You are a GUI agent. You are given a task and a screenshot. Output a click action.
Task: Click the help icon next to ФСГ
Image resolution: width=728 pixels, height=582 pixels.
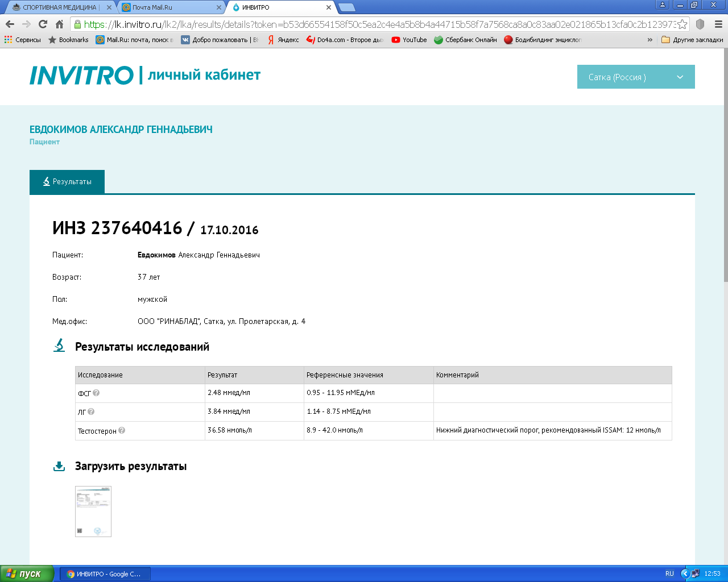coord(96,393)
